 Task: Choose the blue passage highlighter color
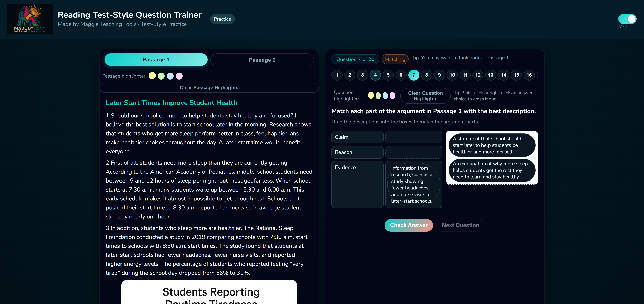click(170, 76)
